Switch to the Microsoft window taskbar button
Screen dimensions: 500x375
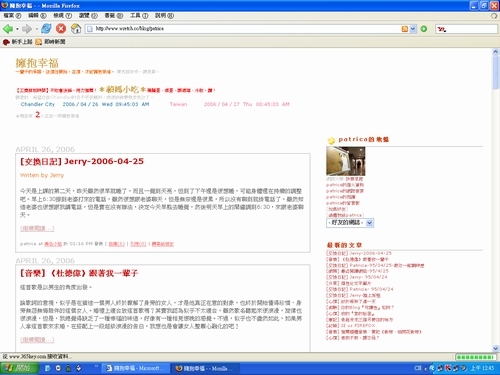click(x=136, y=368)
